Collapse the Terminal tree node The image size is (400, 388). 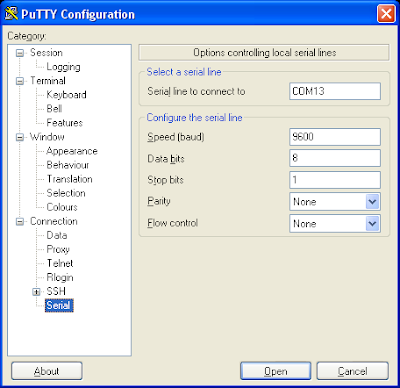coord(20,81)
